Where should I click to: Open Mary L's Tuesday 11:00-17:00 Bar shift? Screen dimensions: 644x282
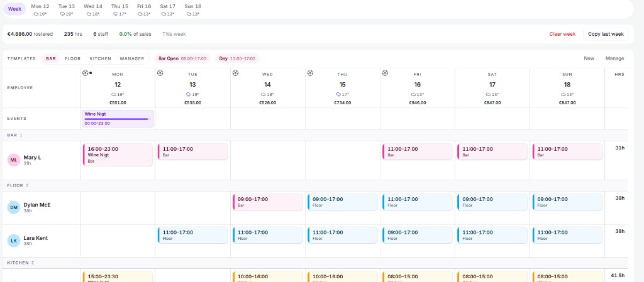pos(192,151)
